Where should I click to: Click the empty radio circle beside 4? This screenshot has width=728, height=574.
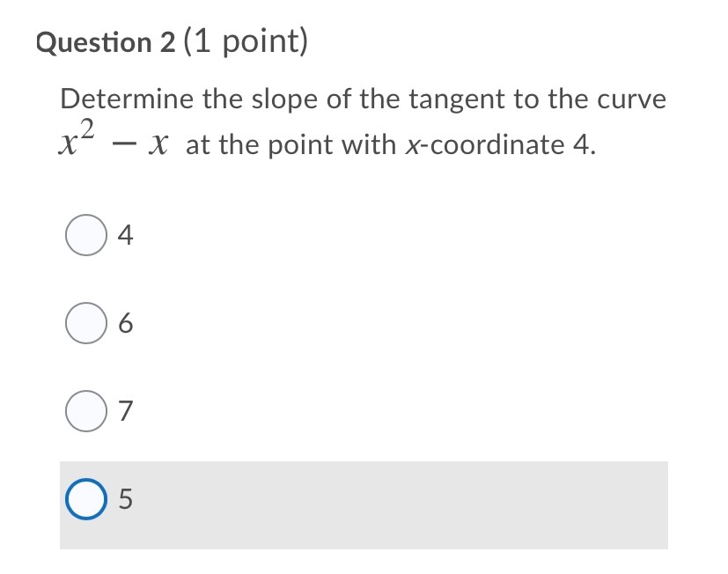pos(85,234)
